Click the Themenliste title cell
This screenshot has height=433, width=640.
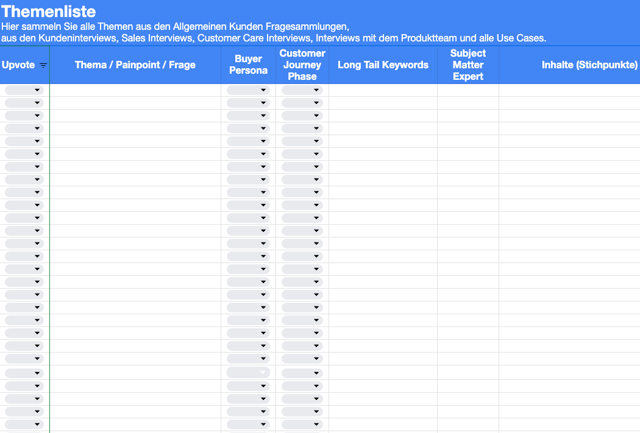pos(49,11)
